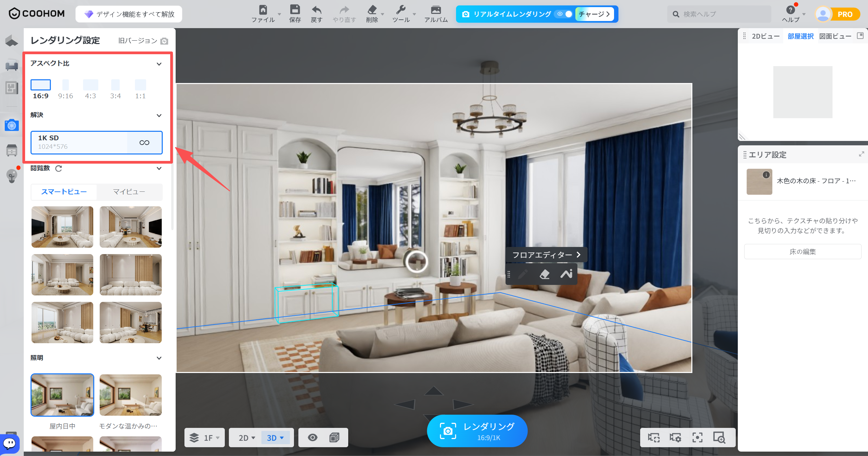The height and width of the screenshot is (456, 868).
Task: Switch to 3D view mode
Action: tap(275, 438)
